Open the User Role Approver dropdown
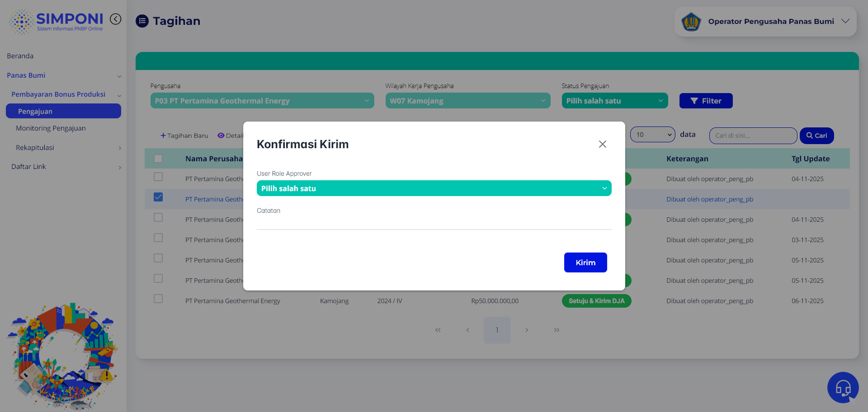 click(434, 188)
